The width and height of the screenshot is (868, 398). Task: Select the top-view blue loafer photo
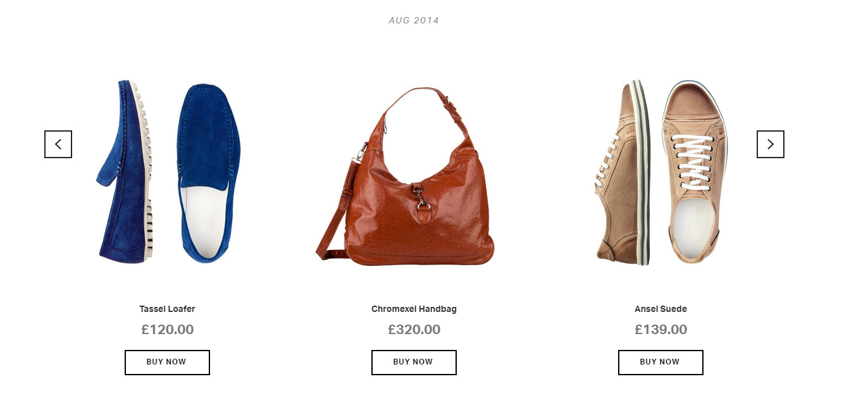click(208, 173)
